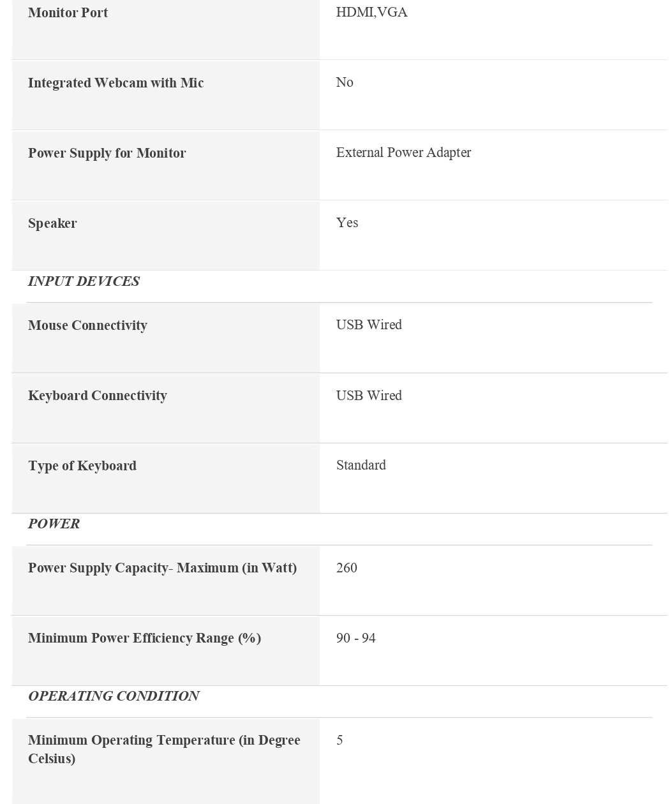Click the Power Supply Capacity Maximum label
Screen dimensions: 672x804
pos(162,568)
